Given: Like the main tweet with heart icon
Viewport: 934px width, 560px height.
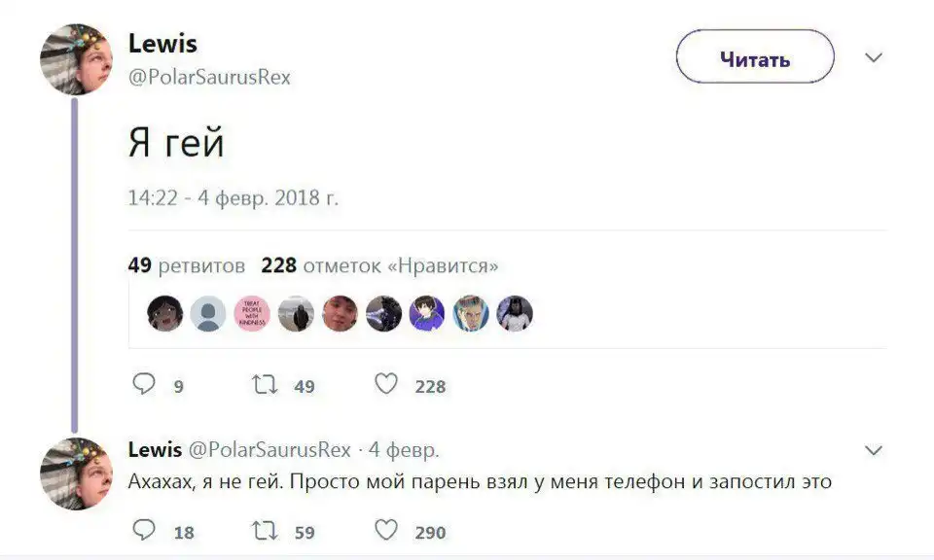Looking at the screenshot, I should click(x=386, y=385).
